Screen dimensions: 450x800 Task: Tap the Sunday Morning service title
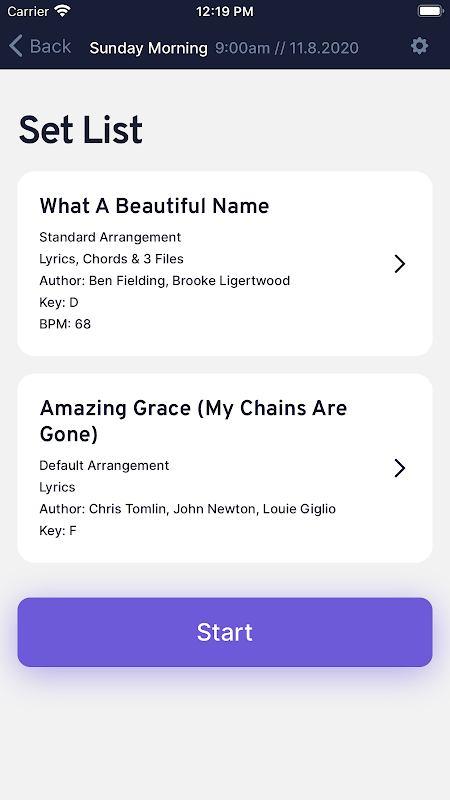point(148,48)
